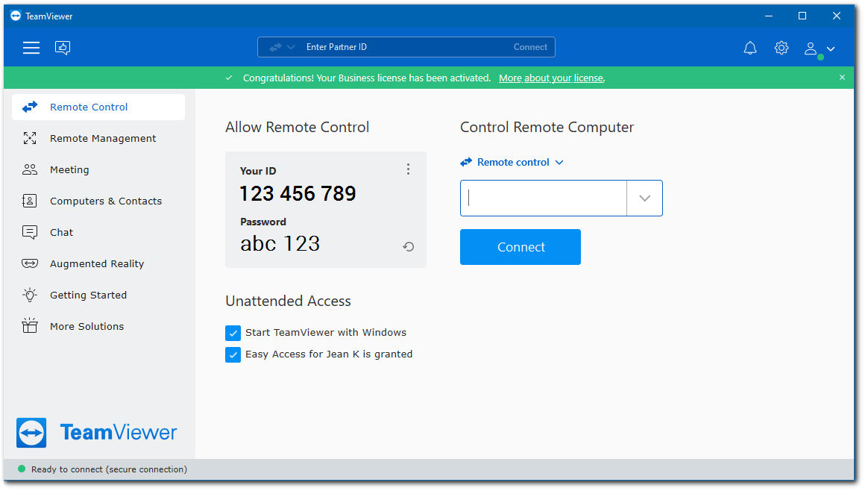Click the Remote Management expand-arrows icon
The height and width of the screenshot is (494, 868).
click(30, 139)
